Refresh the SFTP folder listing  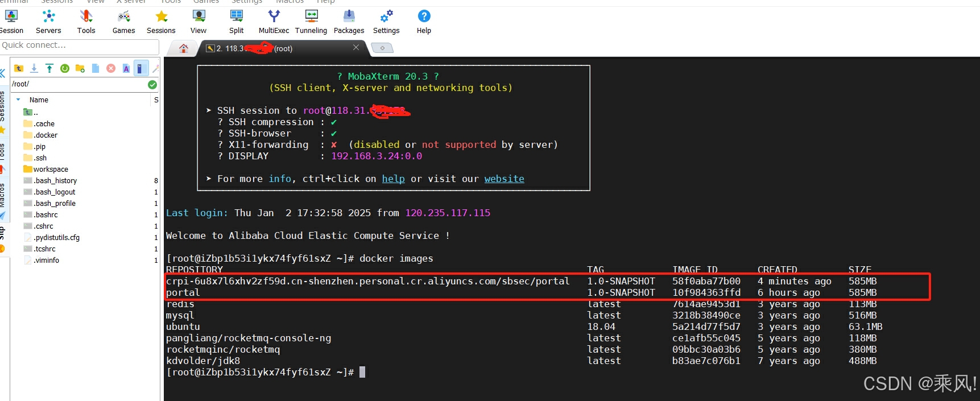coord(65,68)
